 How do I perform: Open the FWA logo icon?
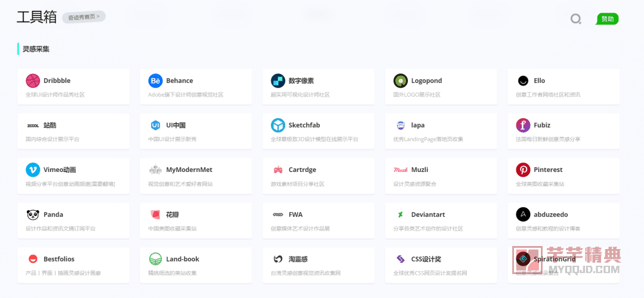coord(278,214)
